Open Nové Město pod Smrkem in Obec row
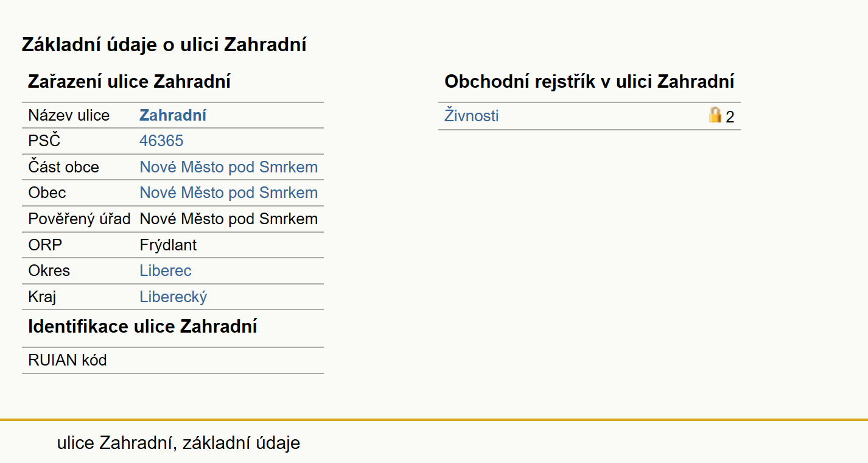The width and height of the screenshot is (868, 463). pyautogui.click(x=229, y=193)
